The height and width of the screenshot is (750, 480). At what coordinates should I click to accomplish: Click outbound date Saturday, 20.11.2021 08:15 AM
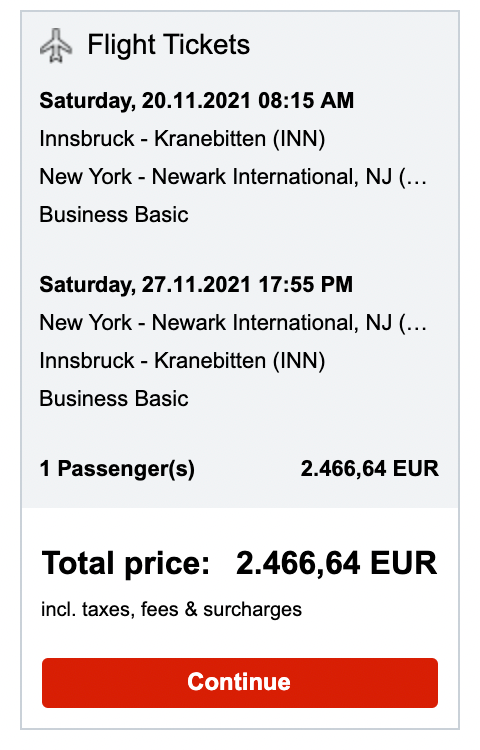[196, 100]
